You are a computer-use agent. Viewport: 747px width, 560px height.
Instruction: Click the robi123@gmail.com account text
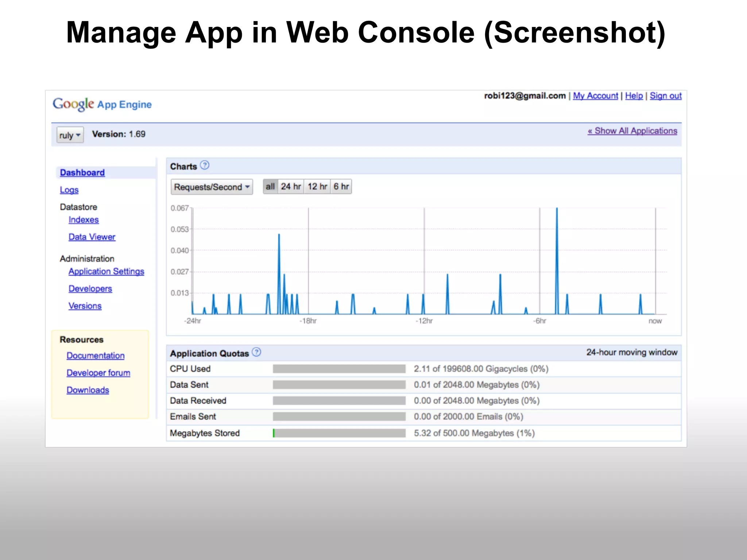tap(525, 96)
